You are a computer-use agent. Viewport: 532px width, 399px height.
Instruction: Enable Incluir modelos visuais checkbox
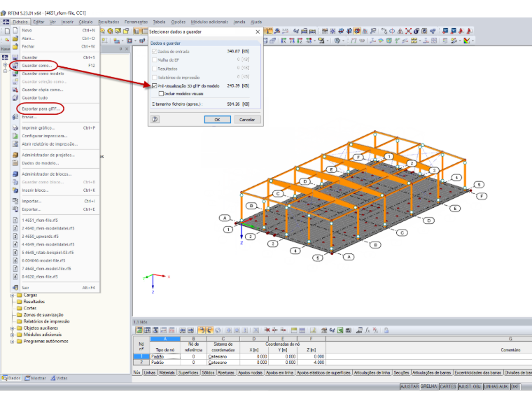coord(162,94)
